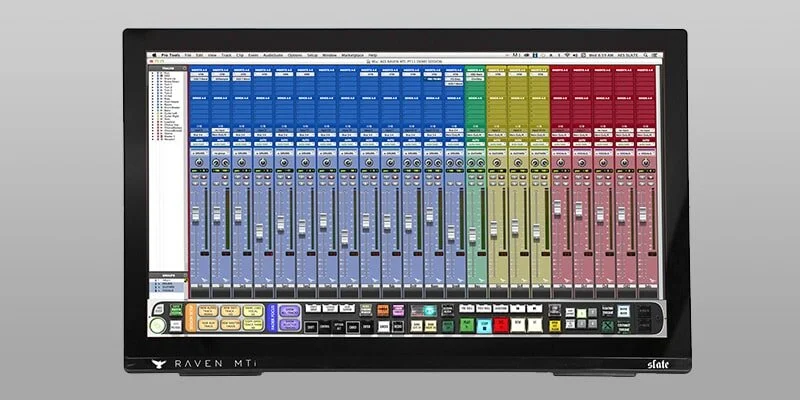Tap the Redo button in Raven toolbar

(397, 327)
